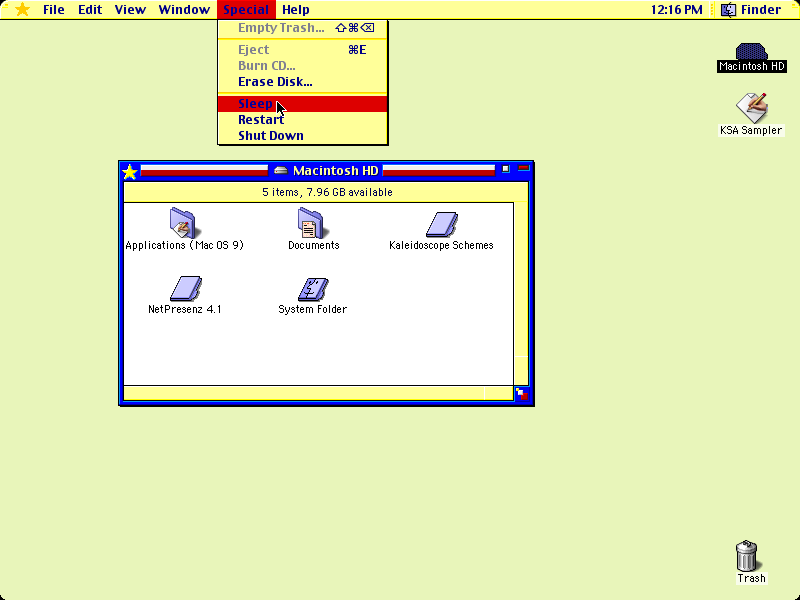Open the View menu
This screenshot has height=600, width=800.
click(x=130, y=10)
